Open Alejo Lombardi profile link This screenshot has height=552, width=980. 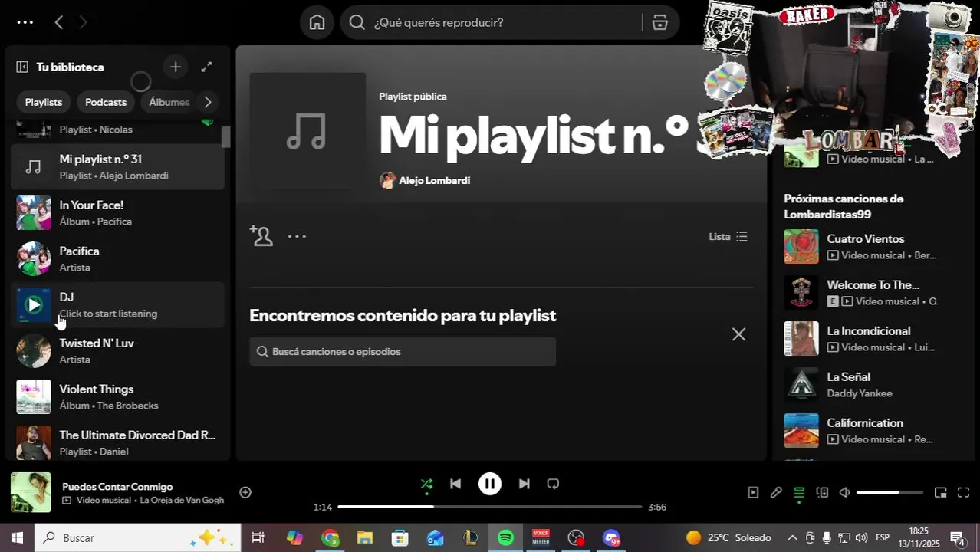click(x=434, y=181)
